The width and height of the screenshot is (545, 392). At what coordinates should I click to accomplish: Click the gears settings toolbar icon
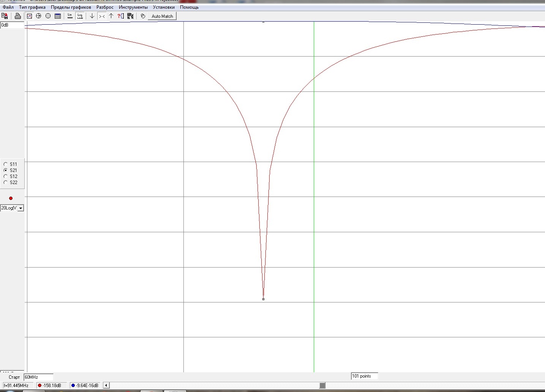[x=130, y=16]
